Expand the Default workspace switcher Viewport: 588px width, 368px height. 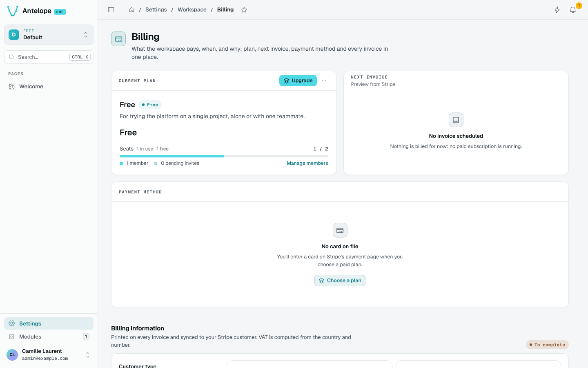pos(49,34)
